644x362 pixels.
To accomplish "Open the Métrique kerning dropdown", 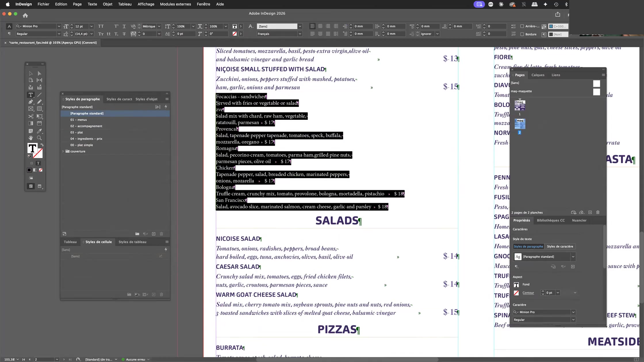I will point(159,26).
